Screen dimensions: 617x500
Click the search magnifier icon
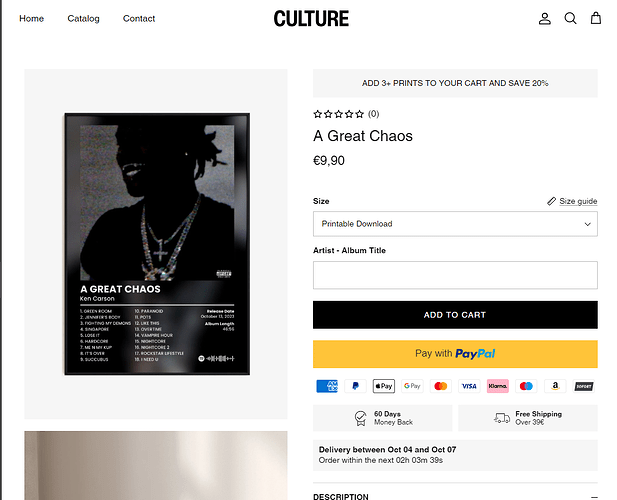coord(570,18)
